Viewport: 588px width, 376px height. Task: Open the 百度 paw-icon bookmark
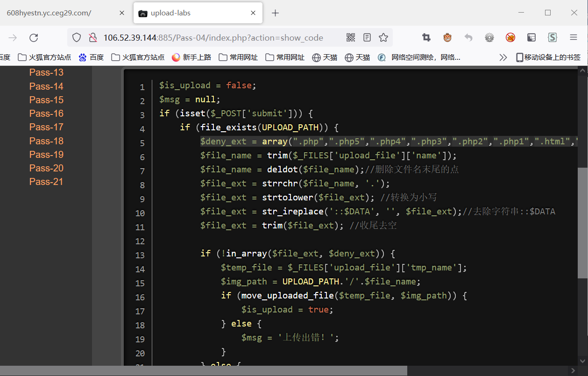[91, 57]
